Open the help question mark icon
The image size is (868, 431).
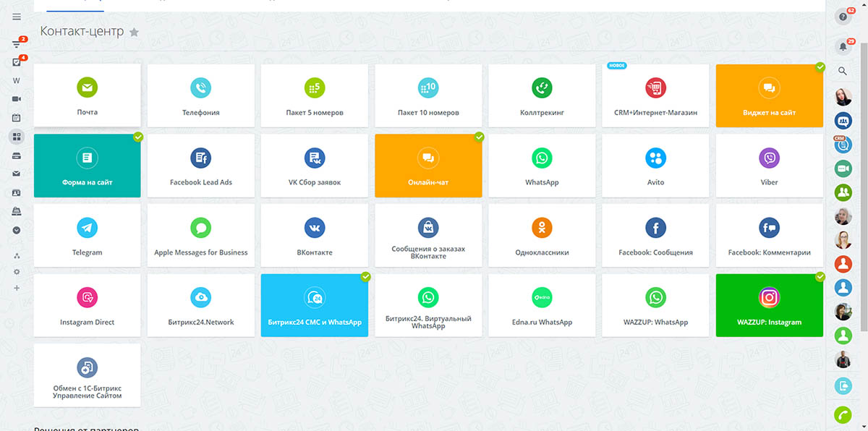tap(843, 17)
